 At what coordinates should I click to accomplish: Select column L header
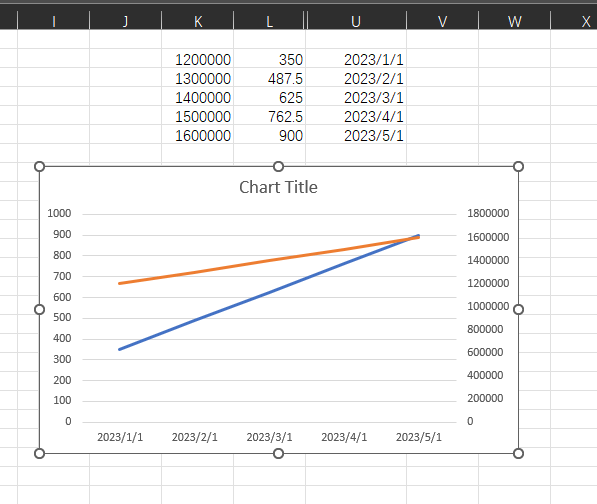(x=269, y=21)
